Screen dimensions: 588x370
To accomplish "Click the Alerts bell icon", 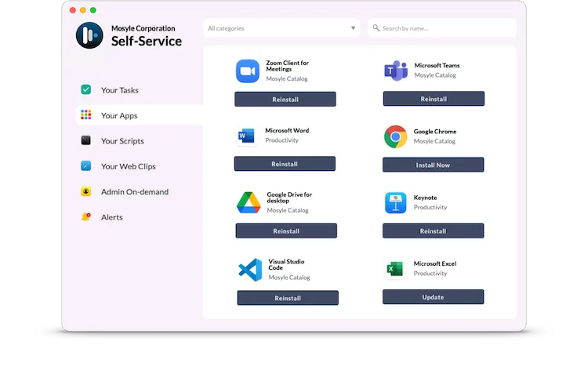I will click(x=86, y=216).
